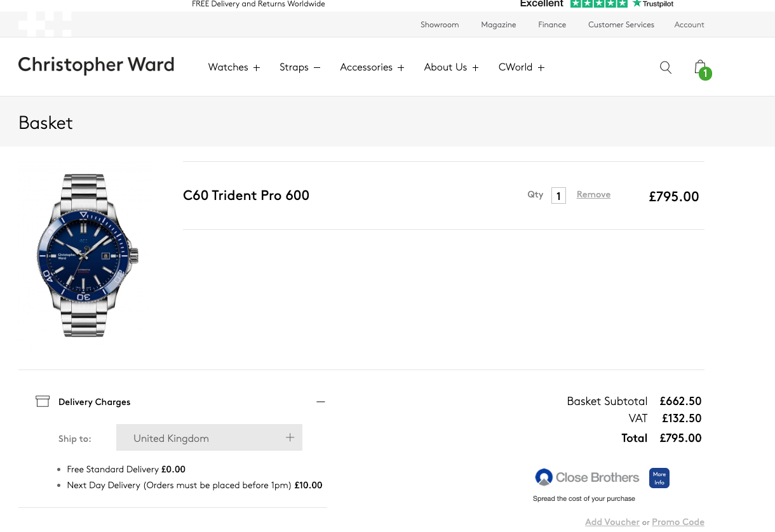
Task: Open the More Info finance badge
Action: point(659,478)
